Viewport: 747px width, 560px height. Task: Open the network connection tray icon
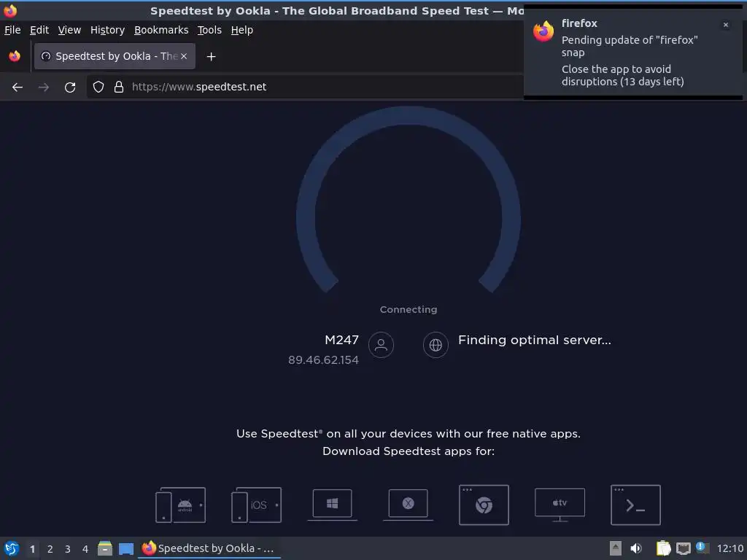point(683,548)
